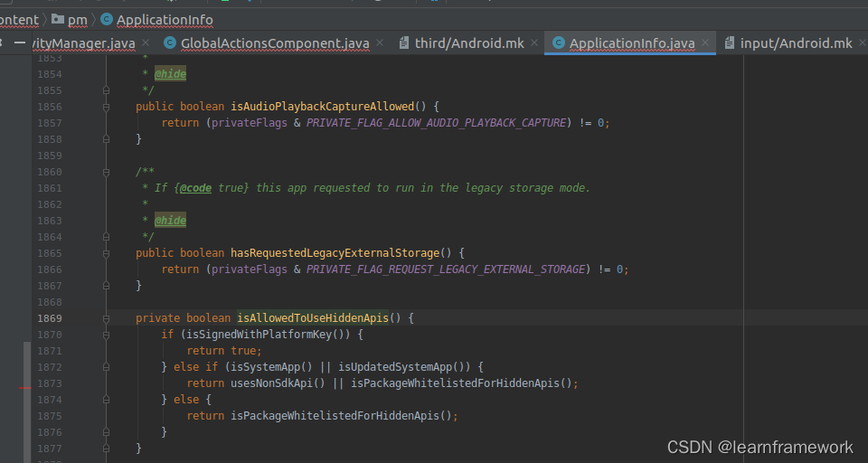Close the GlobalActionsComponent.java tab

coord(380,43)
